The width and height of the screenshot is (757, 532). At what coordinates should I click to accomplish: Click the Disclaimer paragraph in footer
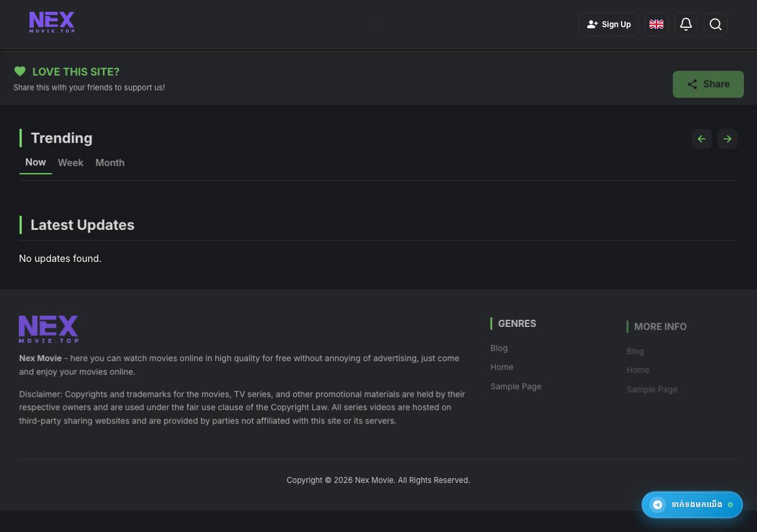[x=242, y=407]
